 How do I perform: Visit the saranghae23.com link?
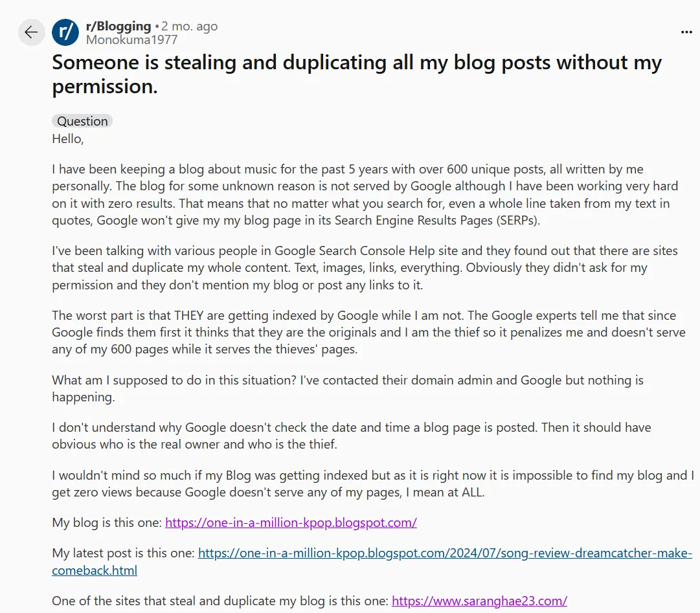(x=479, y=601)
